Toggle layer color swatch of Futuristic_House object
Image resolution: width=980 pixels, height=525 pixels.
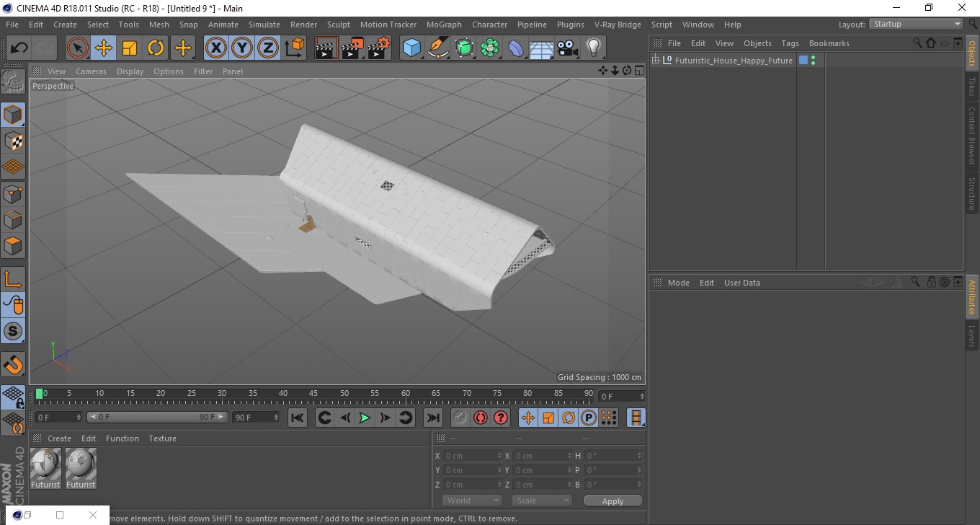803,61
